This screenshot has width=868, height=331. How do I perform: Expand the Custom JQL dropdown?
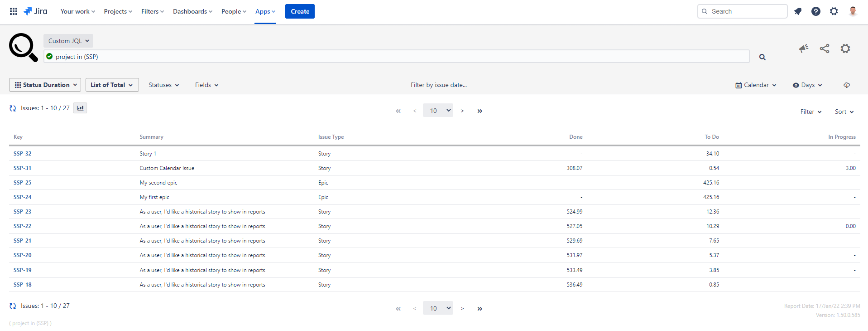click(68, 41)
